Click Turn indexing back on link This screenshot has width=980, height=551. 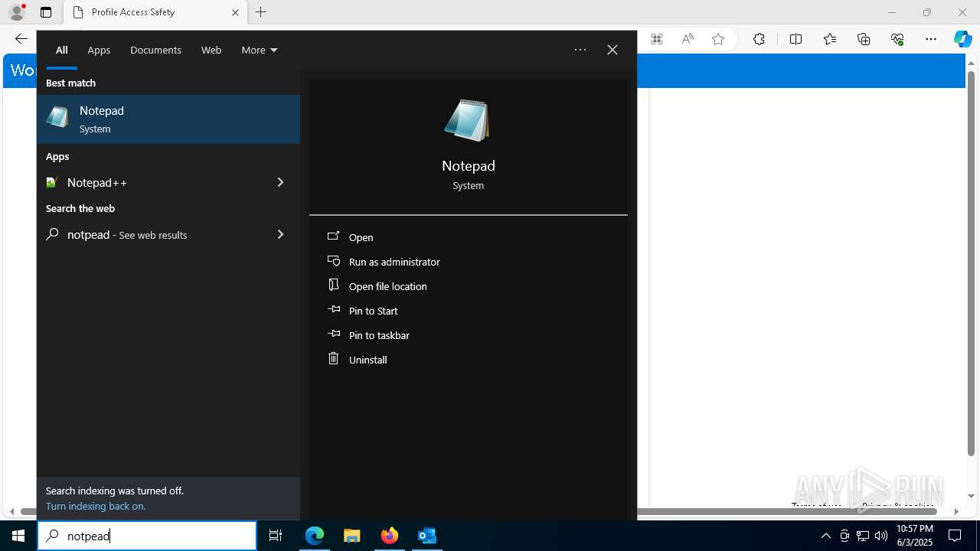click(x=96, y=506)
